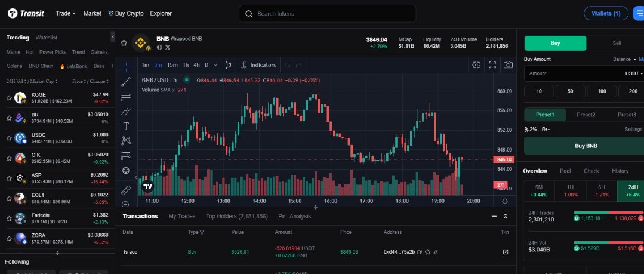The height and width of the screenshot is (274, 644).
Task: Go to Explorer page
Action: 161,14
